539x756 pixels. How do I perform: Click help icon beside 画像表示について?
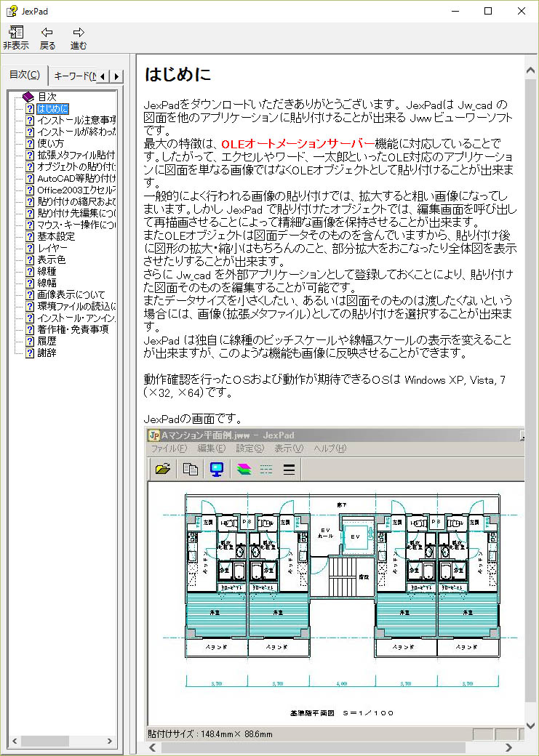(30, 294)
